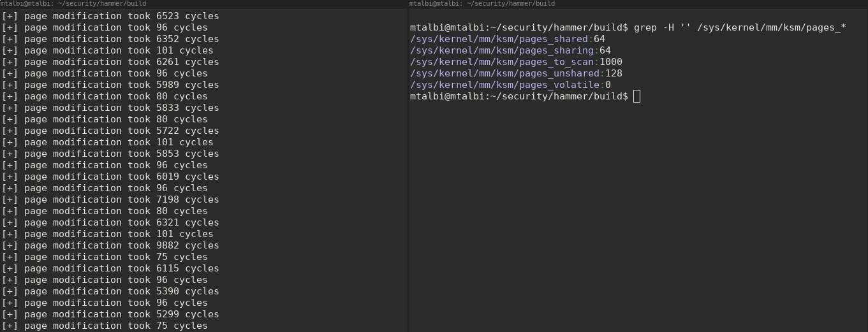Viewport: 868px width, 332px height.
Task: Select the left pane title 'mtalbi@mtalbi: ~/security/hammer/build'
Action: 73,3
